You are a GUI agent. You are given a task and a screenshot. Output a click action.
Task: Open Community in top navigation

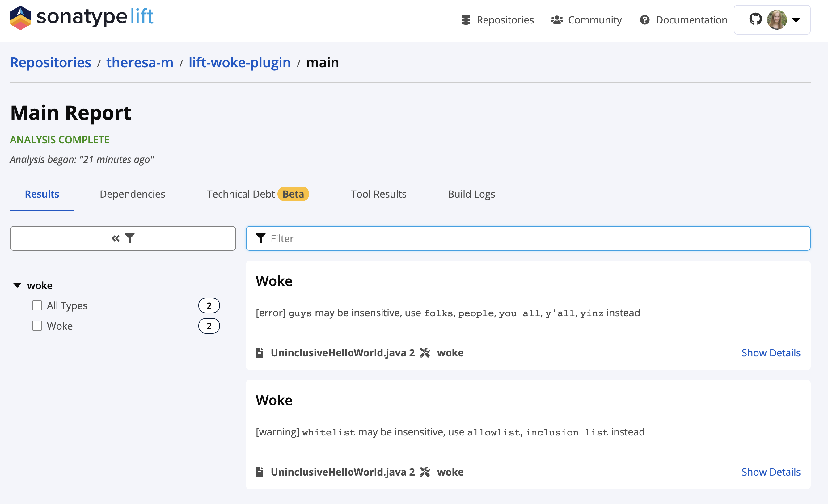586,20
